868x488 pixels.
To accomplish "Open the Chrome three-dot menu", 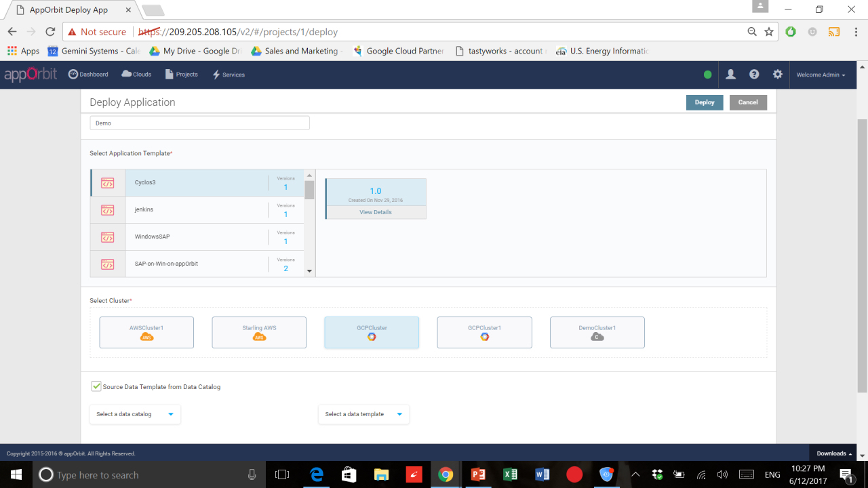I will coord(854,32).
